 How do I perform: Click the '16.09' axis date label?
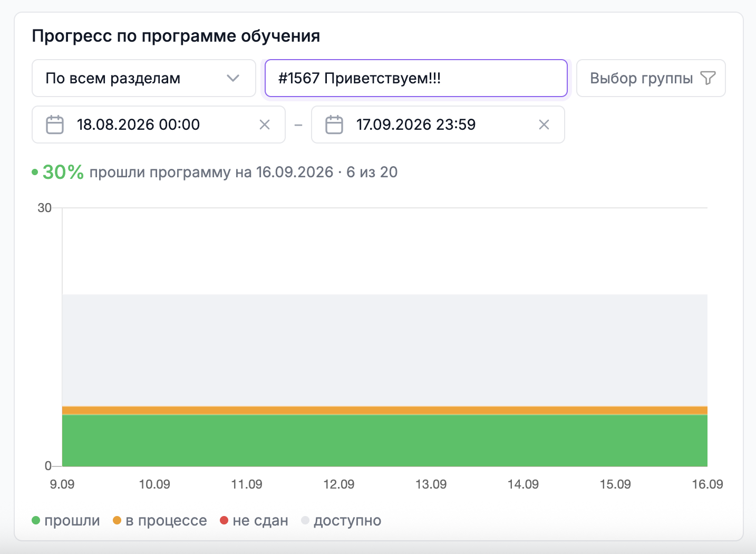[707, 484]
